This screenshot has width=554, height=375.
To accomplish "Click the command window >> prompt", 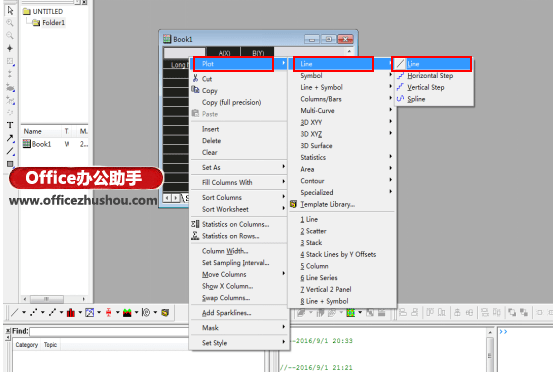I will click(503, 332).
